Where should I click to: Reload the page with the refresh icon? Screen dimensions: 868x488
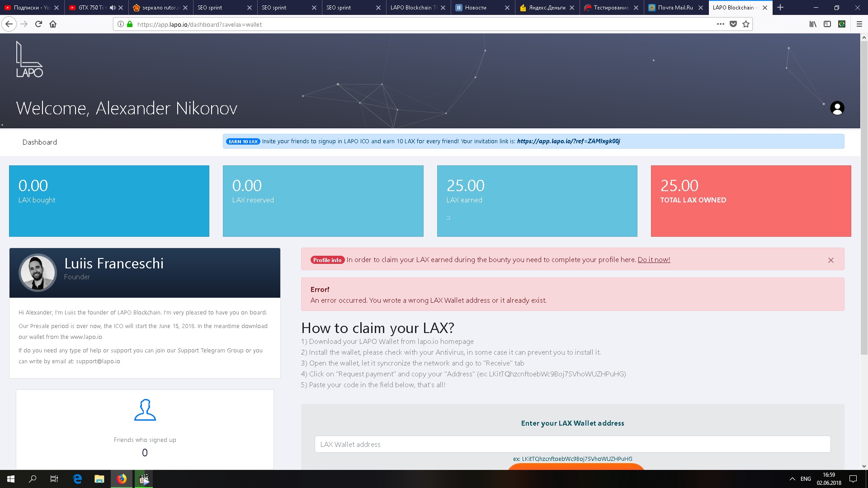point(38,24)
